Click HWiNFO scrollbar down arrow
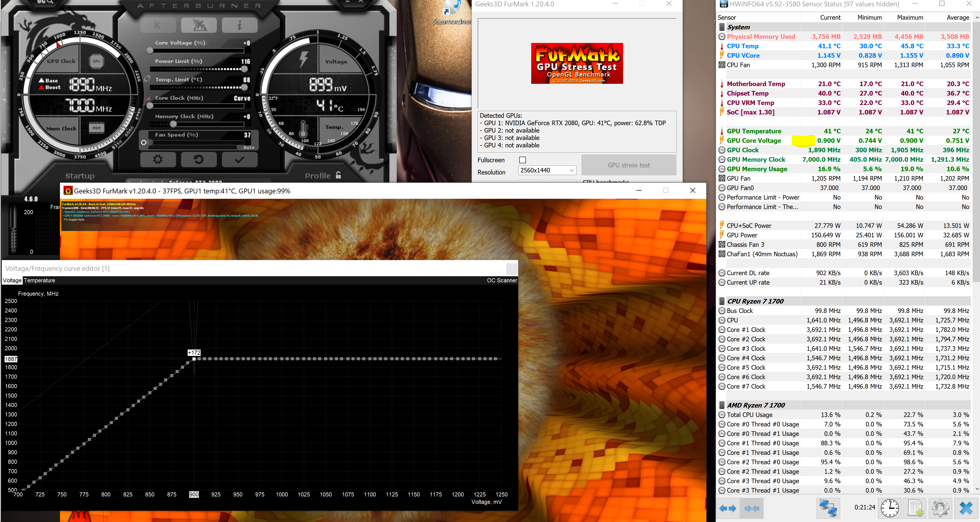980x522 pixels. (x=976, y=489)
